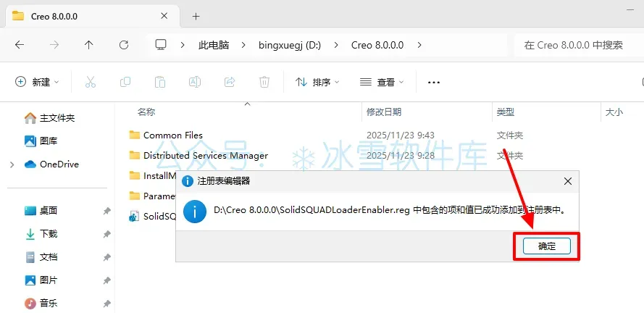Click 确定 in the registry editor dialog
644x313 pixels.
tap(547, 246)
